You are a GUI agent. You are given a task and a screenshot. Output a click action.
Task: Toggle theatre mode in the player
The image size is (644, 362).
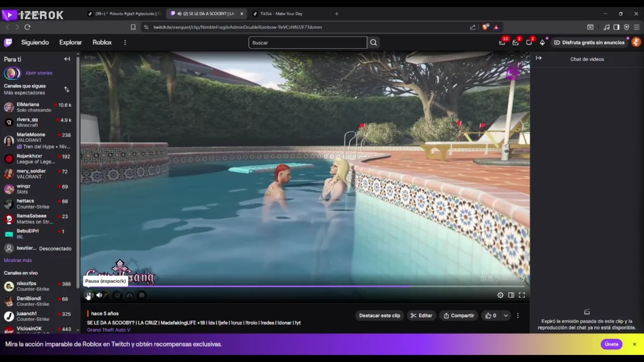511,295
